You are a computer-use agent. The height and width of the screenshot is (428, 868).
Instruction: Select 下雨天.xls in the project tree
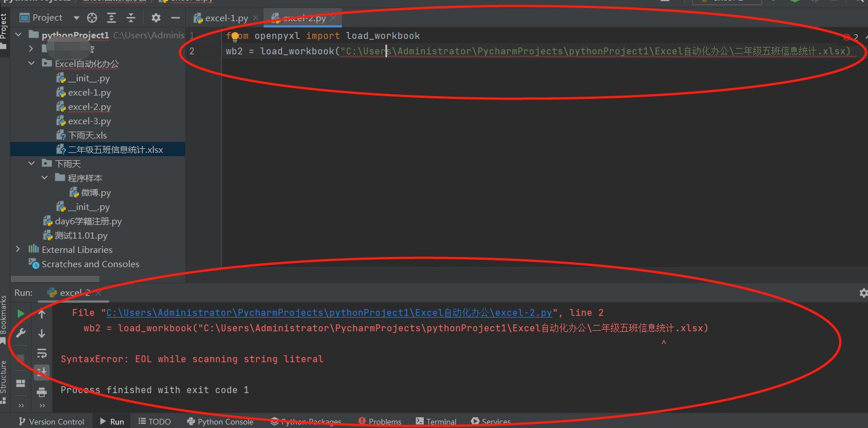click(87, 136)
